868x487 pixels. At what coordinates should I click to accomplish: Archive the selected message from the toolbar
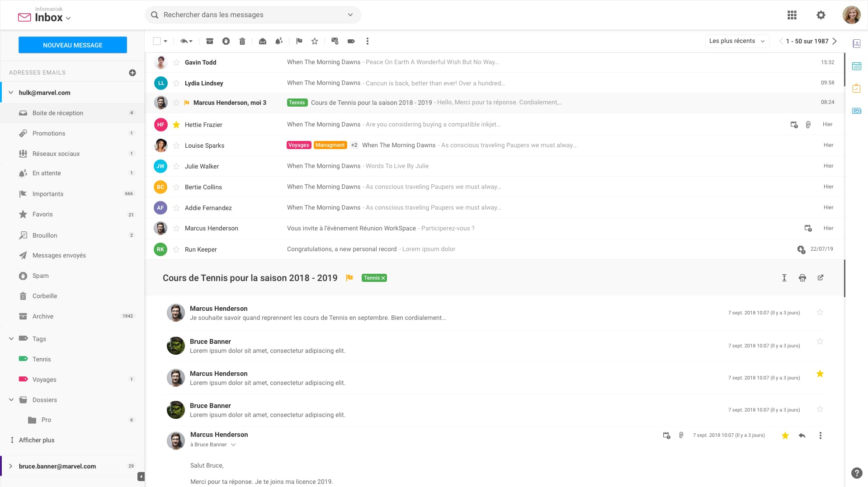point(210,41)
